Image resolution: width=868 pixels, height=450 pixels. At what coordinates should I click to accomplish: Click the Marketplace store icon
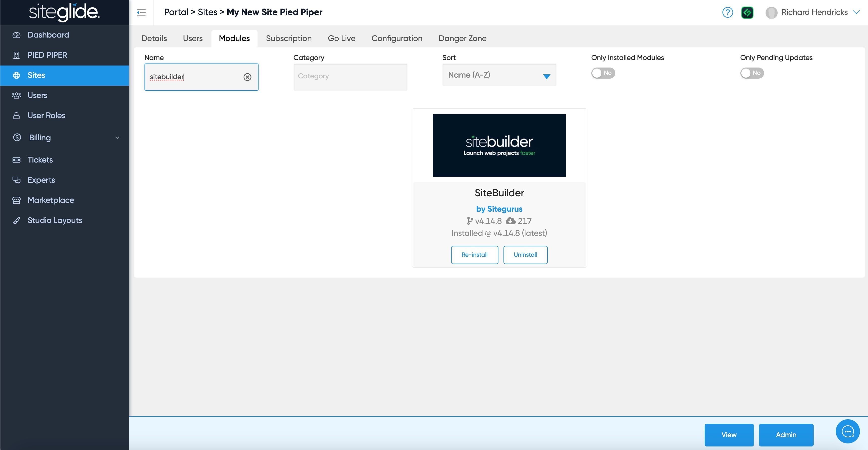(17, 200)
